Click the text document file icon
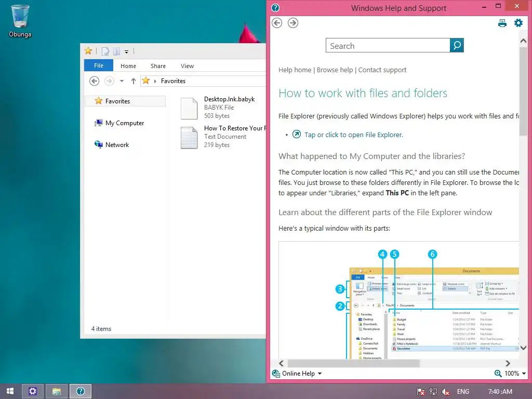This screenshot has height=399, width=532. tap(189, 138)
